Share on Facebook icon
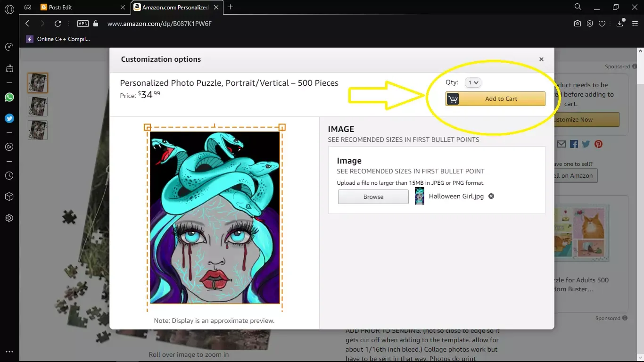Viewport: 644px width, 362px height. click(574, 144)
